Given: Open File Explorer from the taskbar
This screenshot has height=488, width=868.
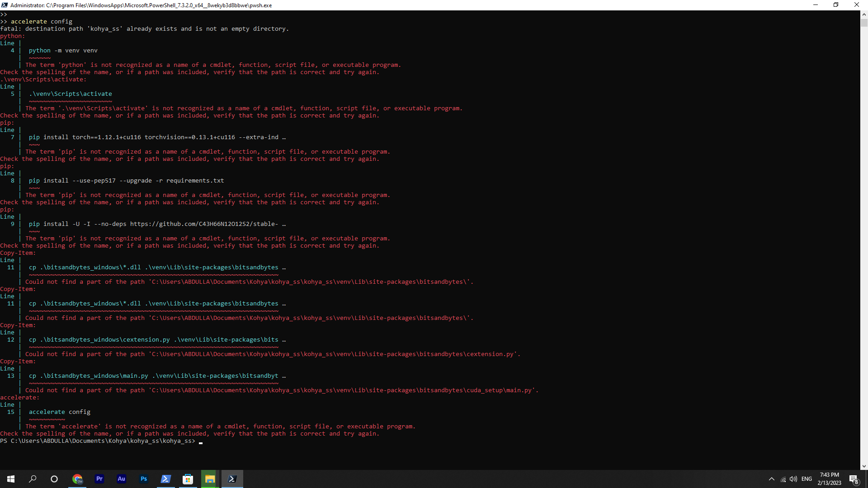Looking at the screenshot, I should pyautogui.click(x=210, y=479).
